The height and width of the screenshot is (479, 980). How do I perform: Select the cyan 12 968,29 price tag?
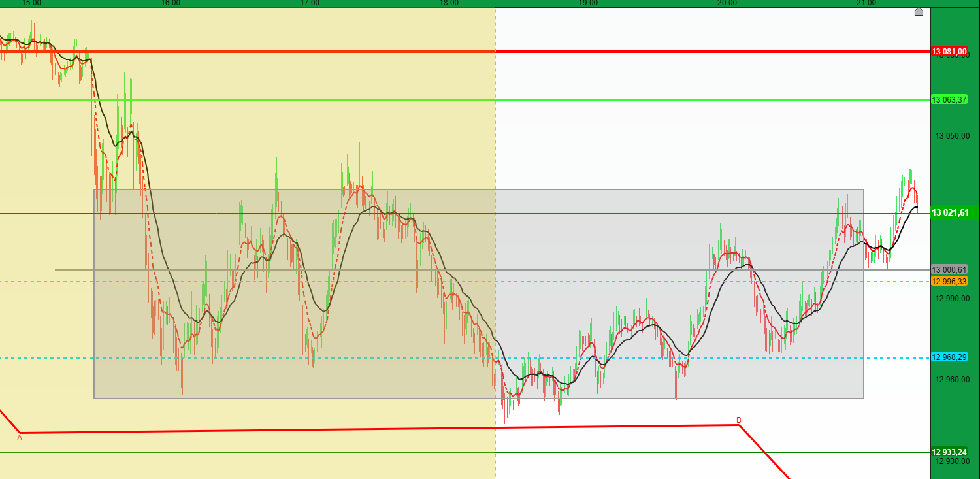949,357
